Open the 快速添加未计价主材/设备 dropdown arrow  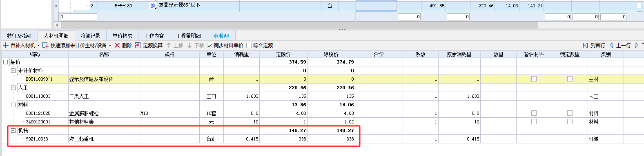[110, 46]
